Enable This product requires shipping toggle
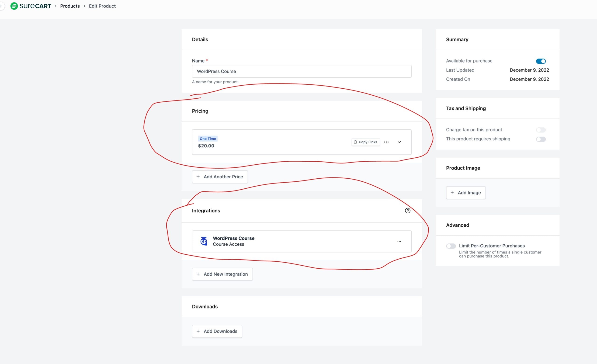The width and height of the screenshot is (597, 364). point(541,139)
